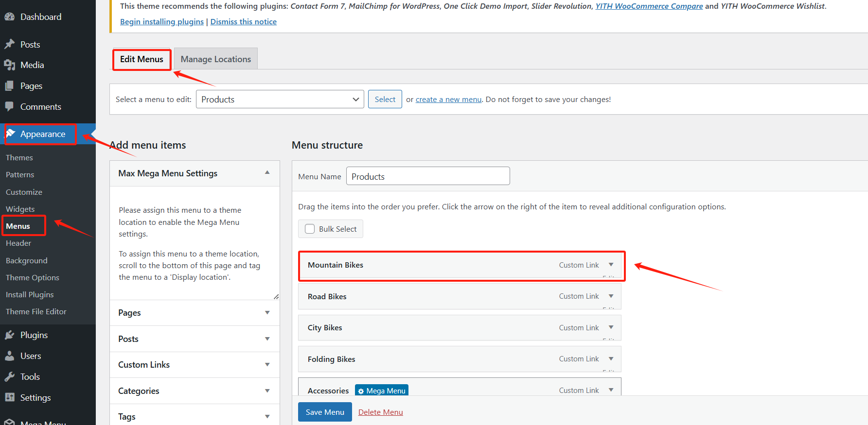Click the Comments bubble icon
The width and height of the screenshot is (868, 425).
coord(10,106)
